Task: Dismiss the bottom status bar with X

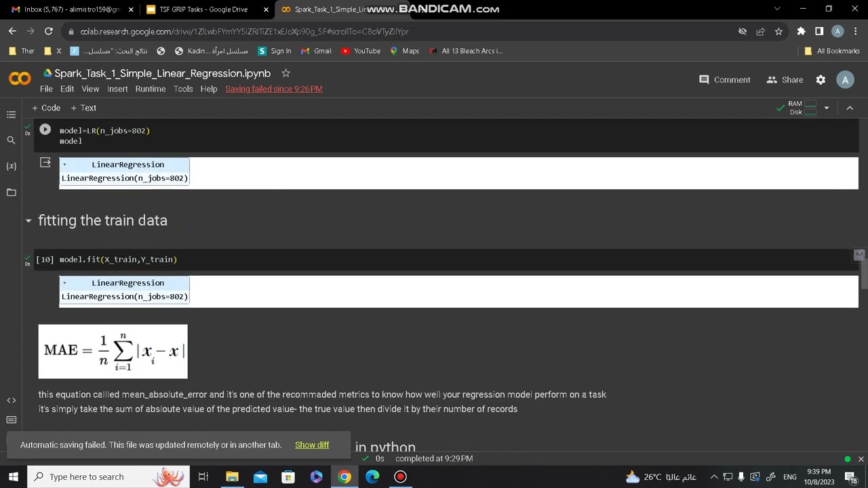Action: pyautogui.click(x=861, y=459)
